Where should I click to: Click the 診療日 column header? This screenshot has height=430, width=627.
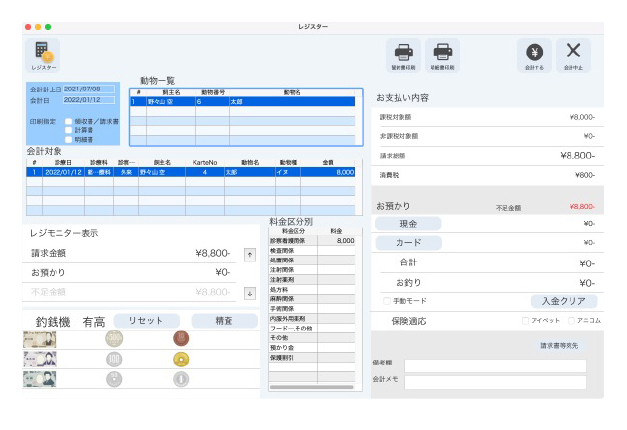tap(63, 162)
